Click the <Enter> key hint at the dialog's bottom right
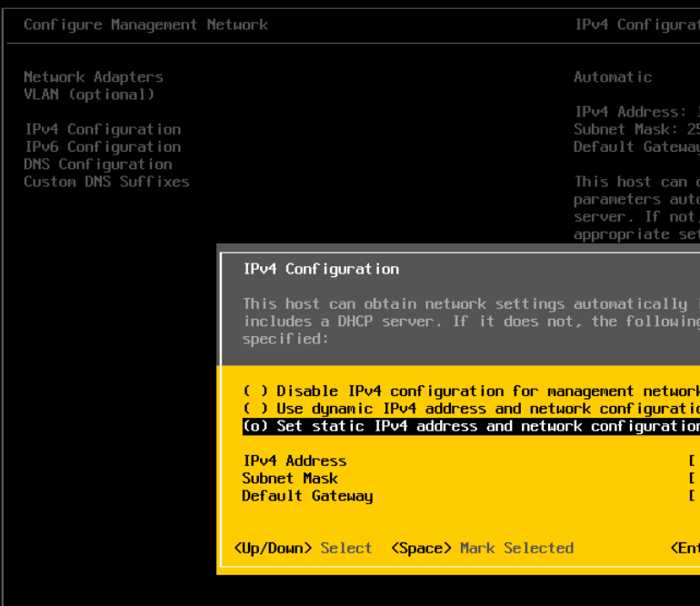 [685, 548]
